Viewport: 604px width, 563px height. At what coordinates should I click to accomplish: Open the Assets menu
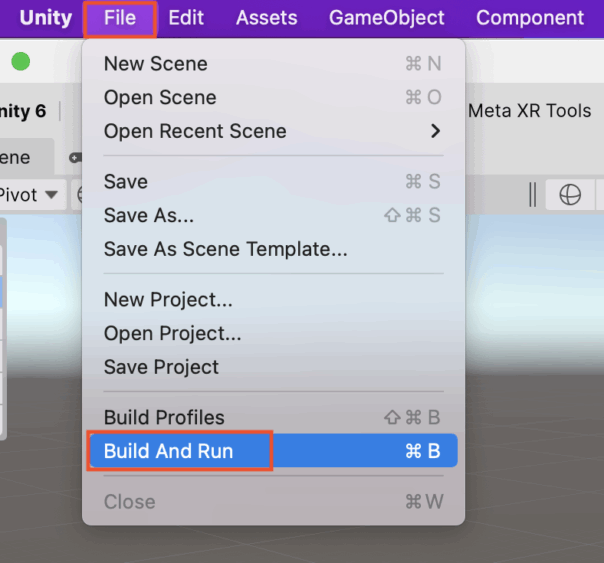pyautogui.click(x=266, y=18)
